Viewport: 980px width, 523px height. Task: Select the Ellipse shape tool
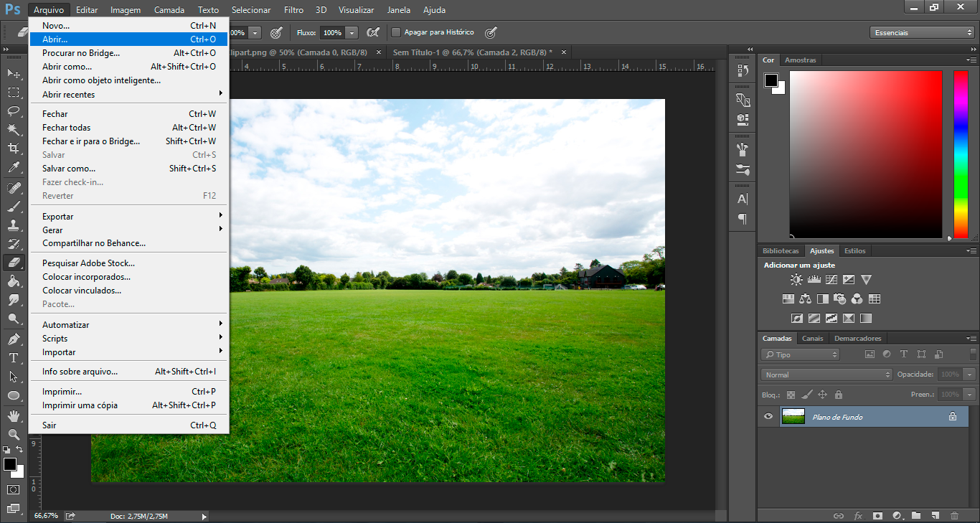pos(14,395)
